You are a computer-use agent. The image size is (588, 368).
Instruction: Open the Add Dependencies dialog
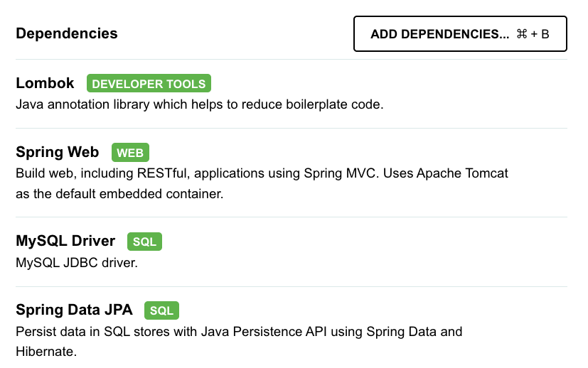[460, 33]
